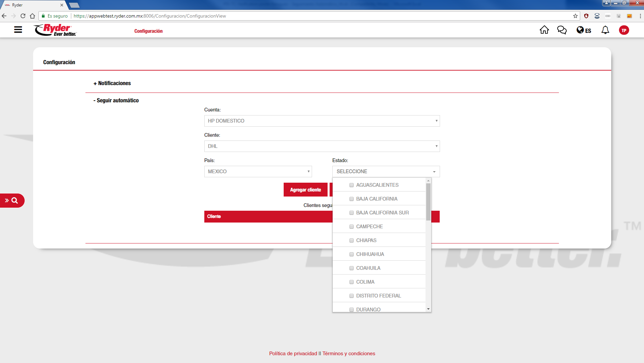Open the hamburger navigation menu
This screenshot has width=644, height=363.
point(18,30)
